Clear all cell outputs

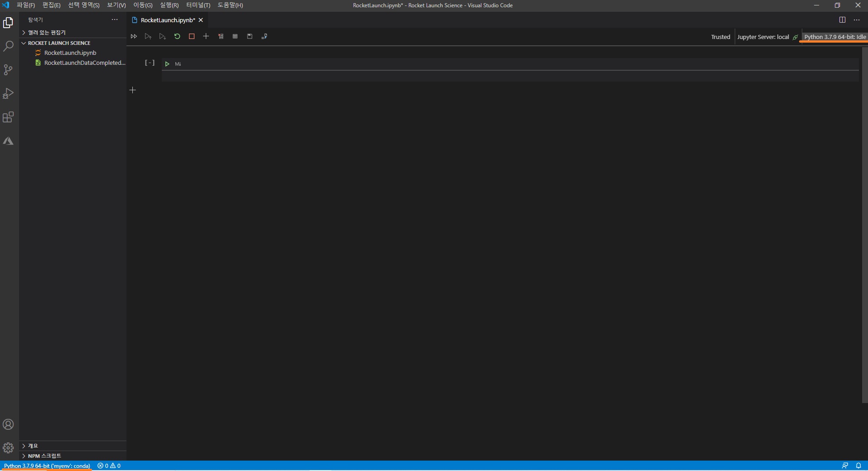click(x=221, y=36)
